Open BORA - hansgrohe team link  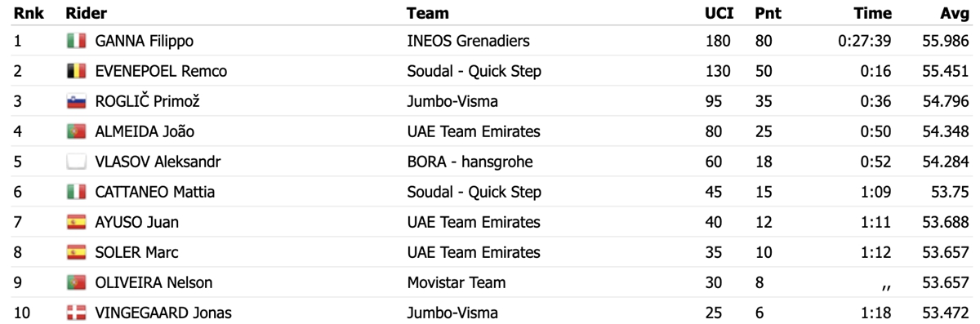[470, 162]
